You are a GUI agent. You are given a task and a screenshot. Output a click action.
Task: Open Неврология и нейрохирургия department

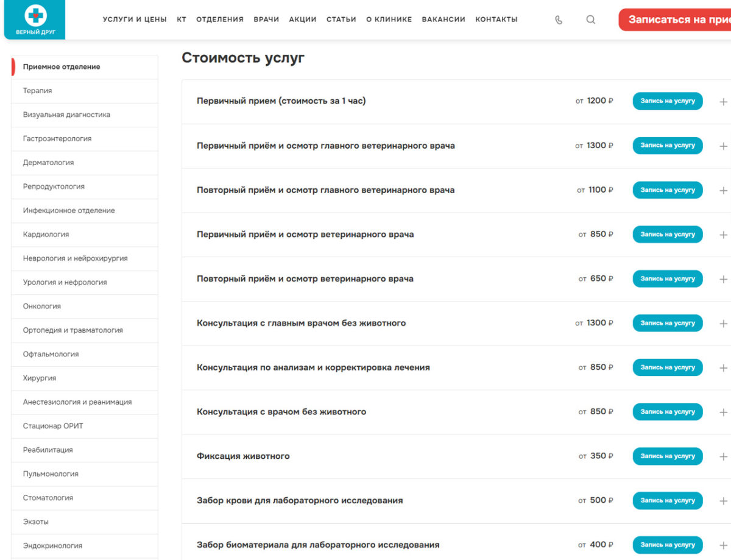(x=85, y=258)
